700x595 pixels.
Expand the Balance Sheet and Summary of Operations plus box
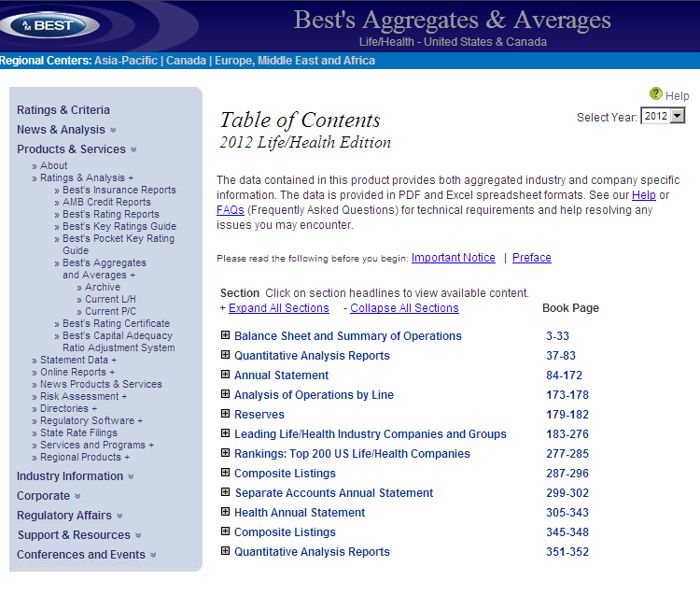(226, 335)
